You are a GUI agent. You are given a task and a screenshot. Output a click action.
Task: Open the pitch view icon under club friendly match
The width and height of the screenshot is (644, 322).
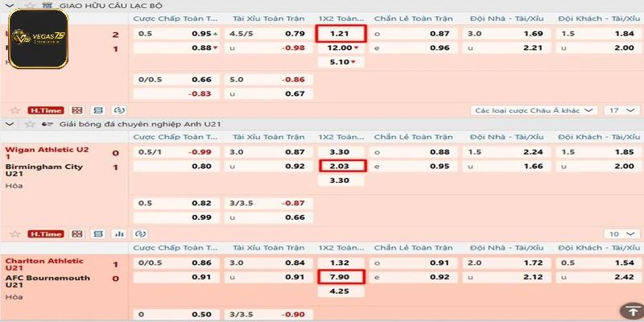click(77, 110)
